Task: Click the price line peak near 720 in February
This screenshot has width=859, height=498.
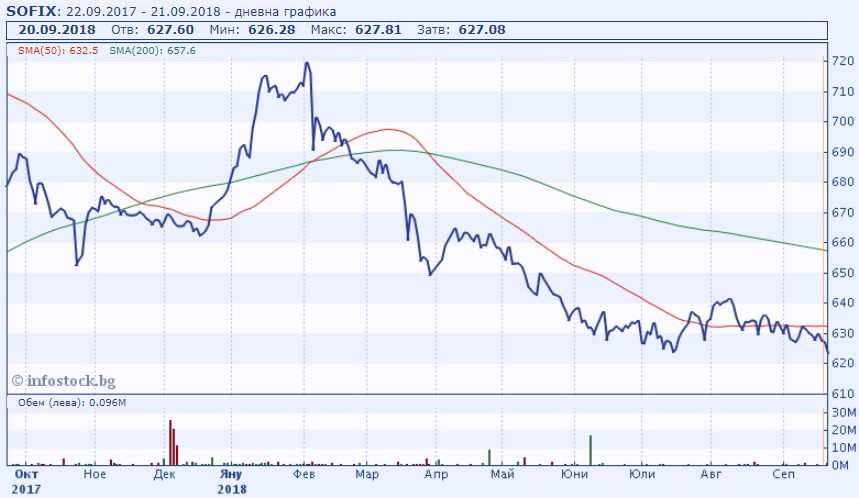Action: click(x=307, y=63)
